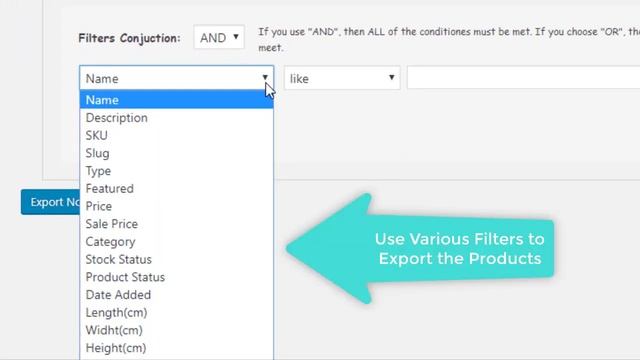Choose Category filter option
The image size is (640, 360).
click(x=176, y=242)
